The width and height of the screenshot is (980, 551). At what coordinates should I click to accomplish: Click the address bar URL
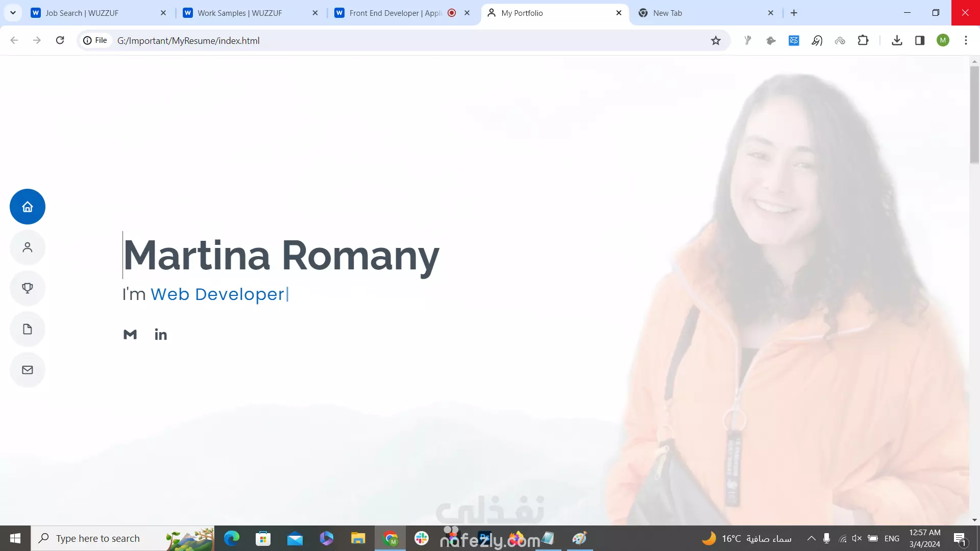click(188, 40)
